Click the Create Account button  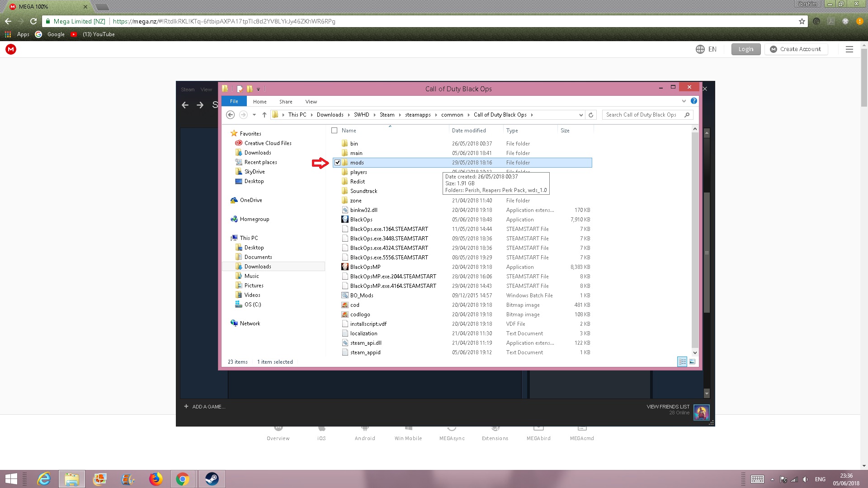796,49
